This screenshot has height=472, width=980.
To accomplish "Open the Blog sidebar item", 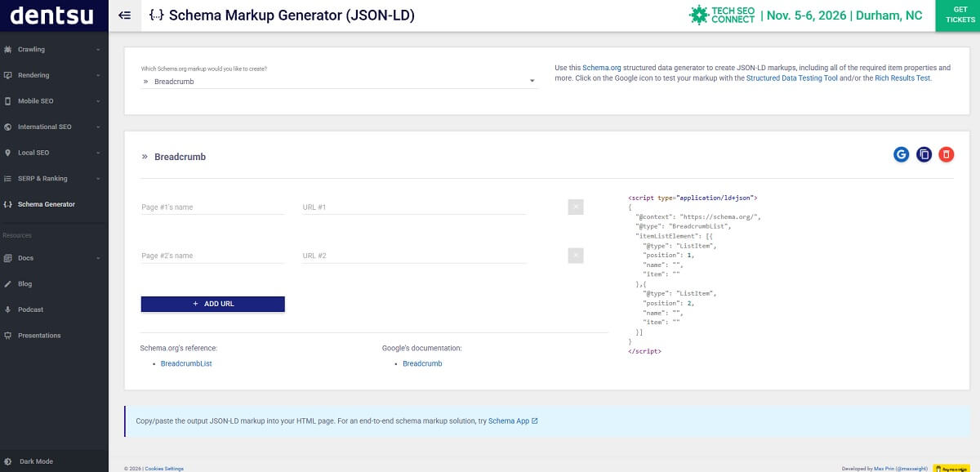I will tap(54, 283).
